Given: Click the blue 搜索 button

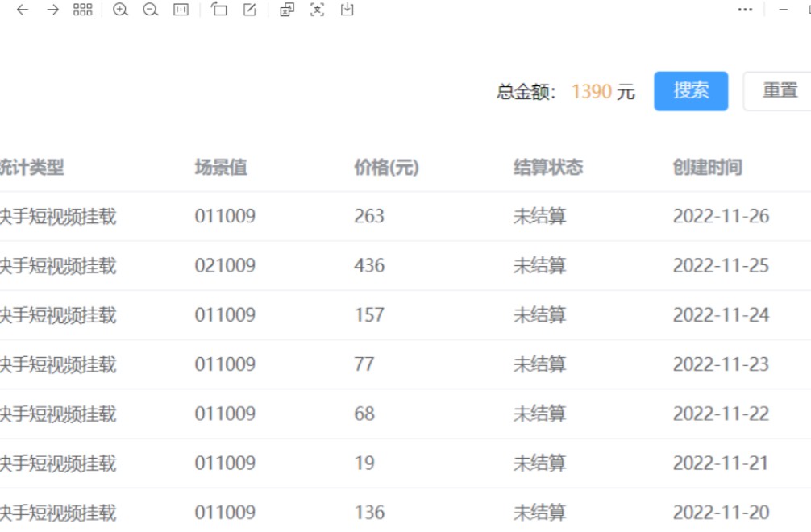Looking at the screenshot, I should click(691, 91).
